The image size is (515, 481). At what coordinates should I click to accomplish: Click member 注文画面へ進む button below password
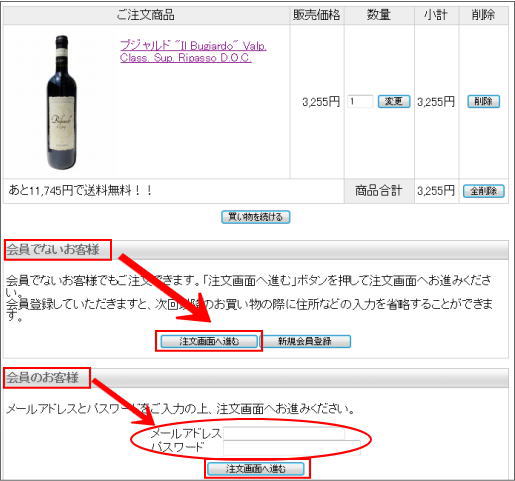256,469
